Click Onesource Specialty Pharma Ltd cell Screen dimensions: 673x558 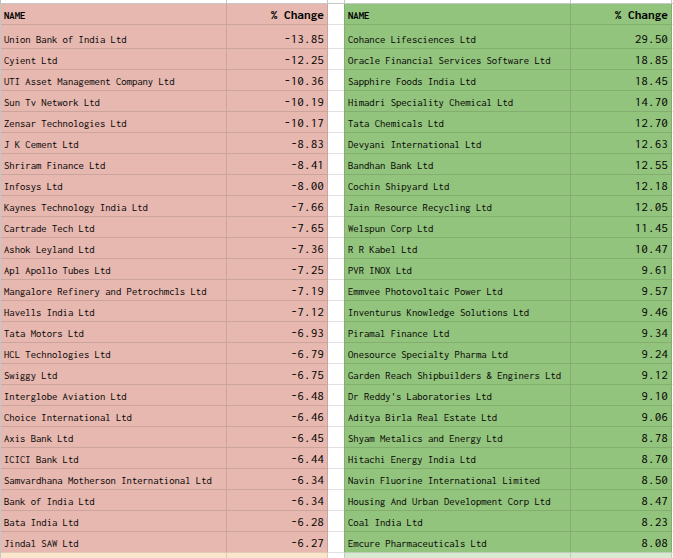457,355
